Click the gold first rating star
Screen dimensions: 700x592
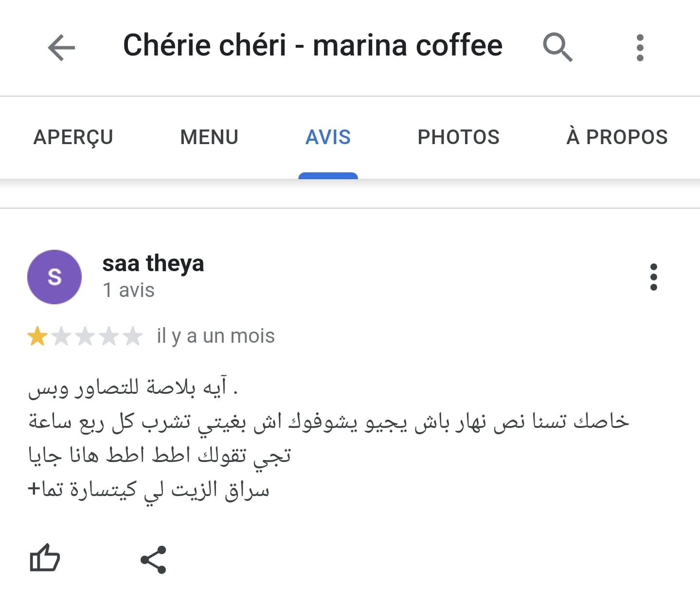pyautogui.click(x=37, y=336)
